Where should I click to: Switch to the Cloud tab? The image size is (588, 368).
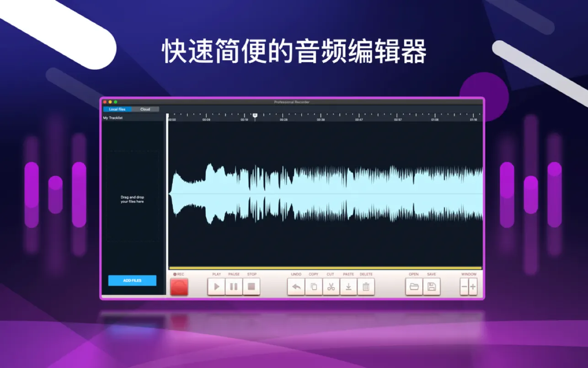click(145, 109)
